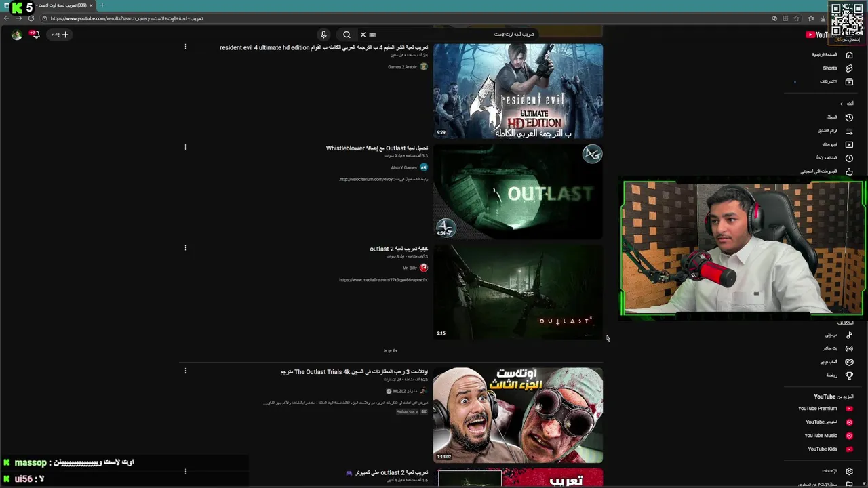Open the Outlast 2 video thumbnail
The width and height of the screenshot is (868, 488).
(x=518, y=292)
